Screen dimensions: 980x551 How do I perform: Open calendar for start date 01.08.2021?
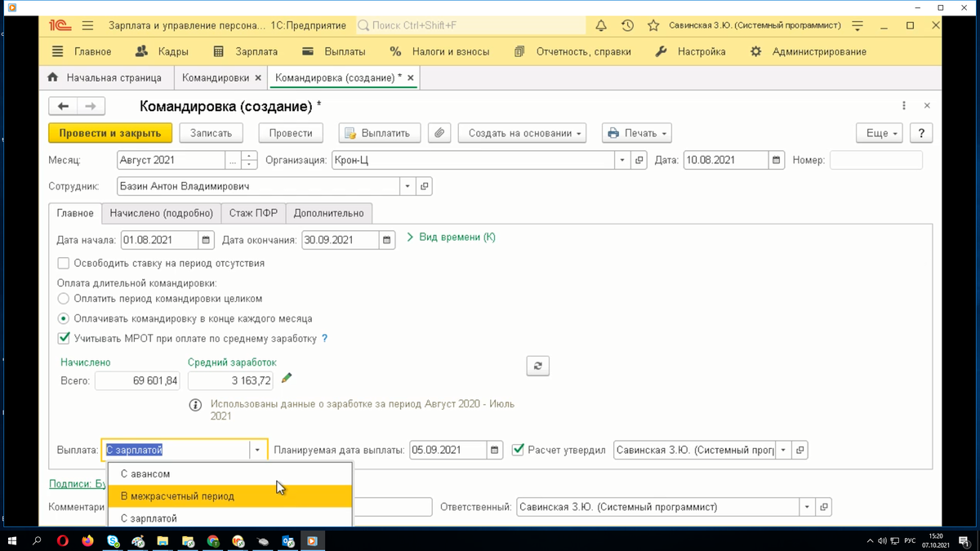(207, 240)
